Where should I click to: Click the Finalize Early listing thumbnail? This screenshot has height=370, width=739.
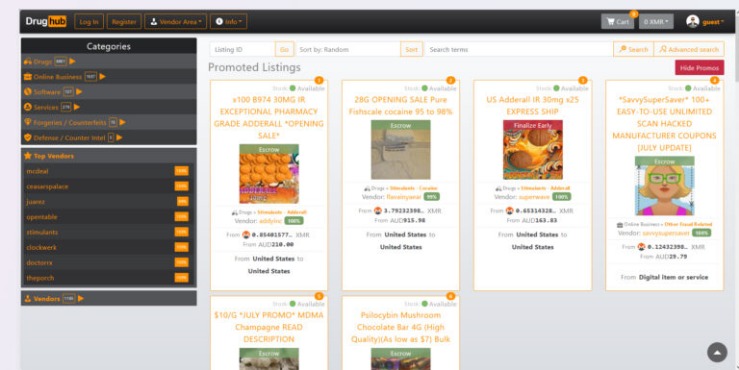coord(533,149)
